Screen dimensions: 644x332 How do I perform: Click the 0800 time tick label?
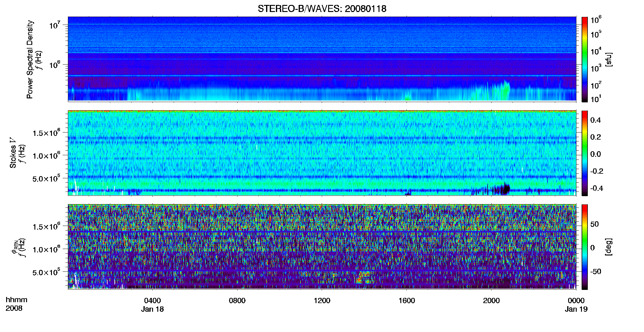[237, 301]
